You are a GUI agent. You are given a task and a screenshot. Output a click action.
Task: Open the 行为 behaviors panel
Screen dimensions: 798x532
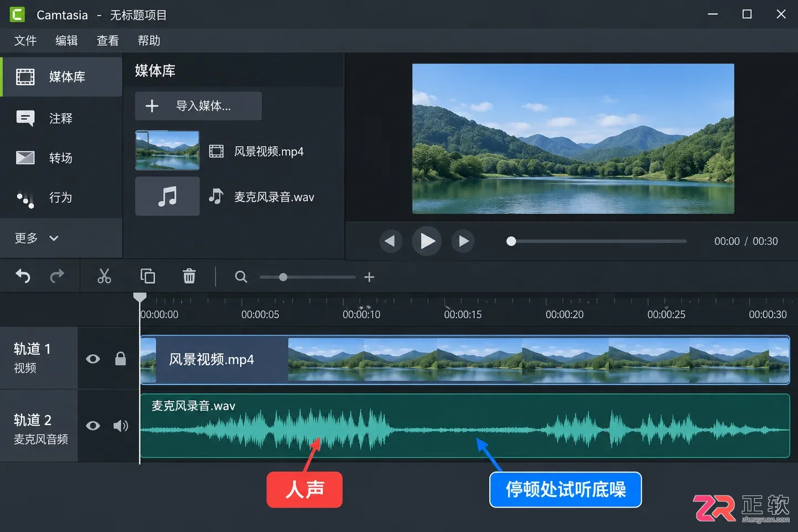(61, 197)
